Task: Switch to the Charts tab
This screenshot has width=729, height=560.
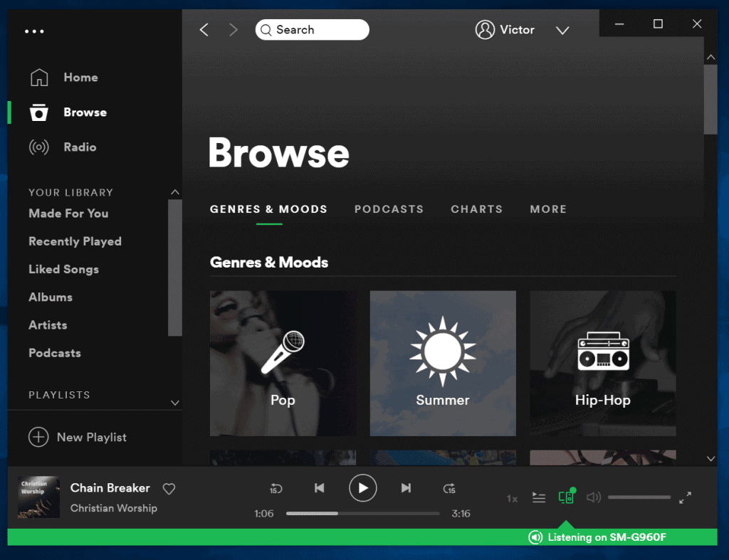Action: 476,209
